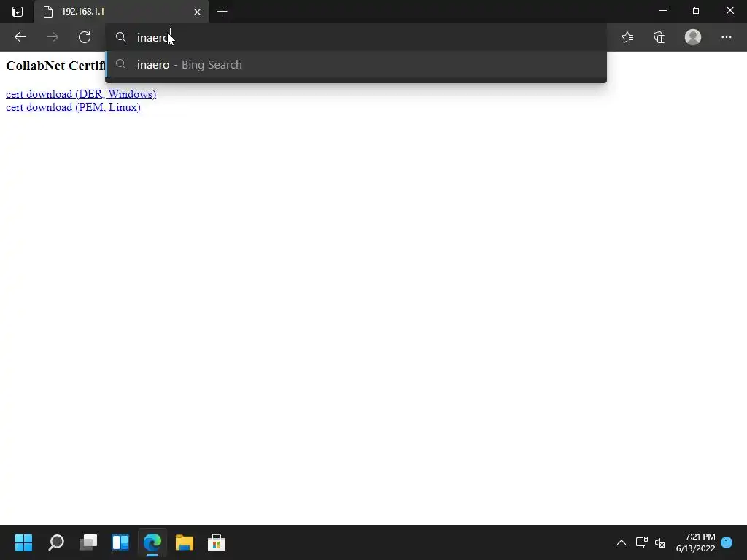Screen dimensions: 747x560
Task: Click the browser Back arrow
Action: point(20,37)
